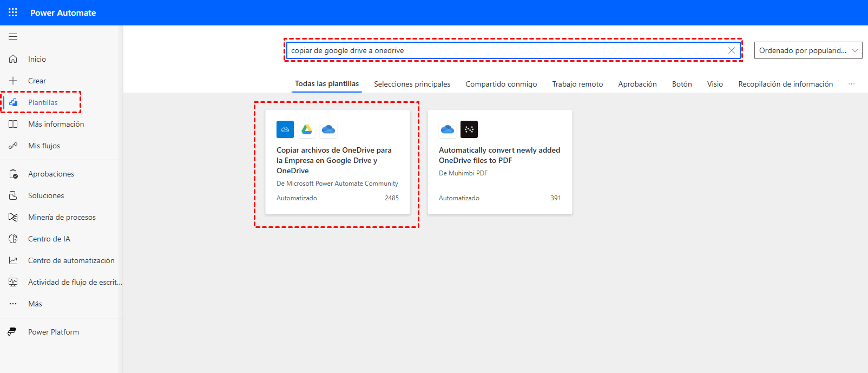Click the Mis flujos icon
Viewport: 868px width, 373px height.
pos(13,146)
